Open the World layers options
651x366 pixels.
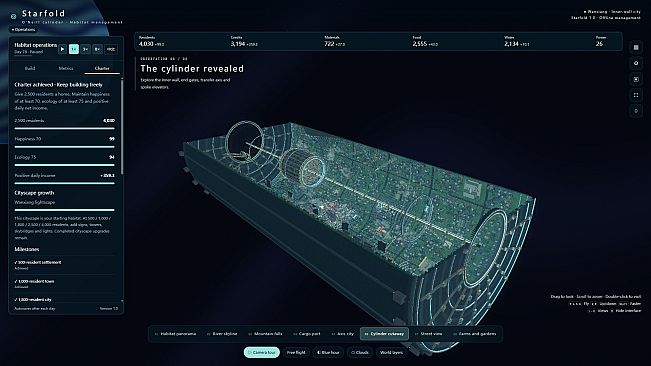tap(391, 352)
